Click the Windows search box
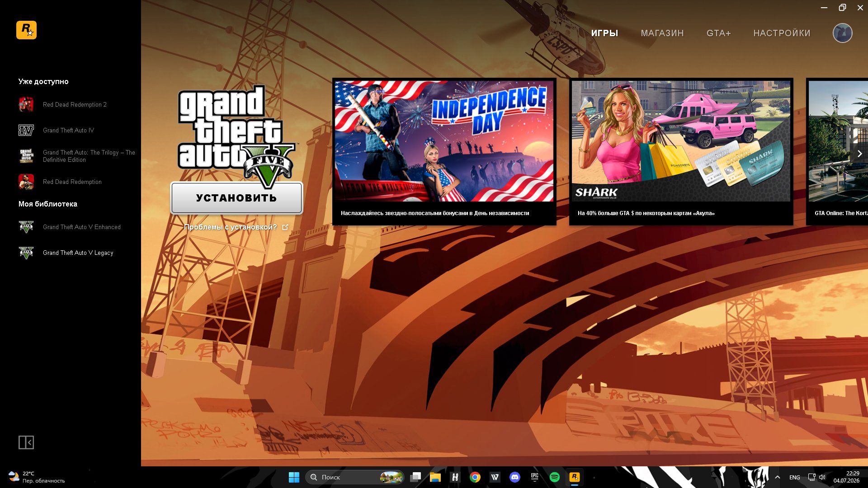Screen dimensions: 868x488 [355, 477]
